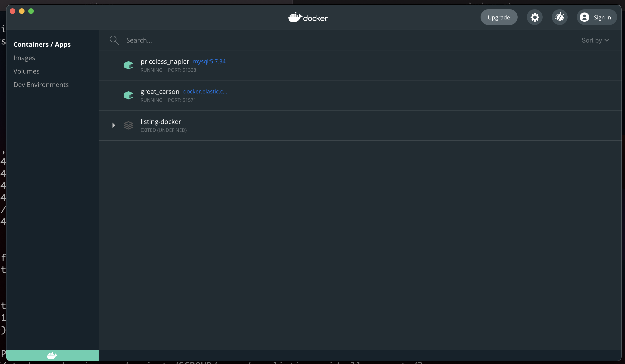Click the troubleshoot bug icon
Screen dimensions: 625x364
pyautogui.click(x=559, y=17)
